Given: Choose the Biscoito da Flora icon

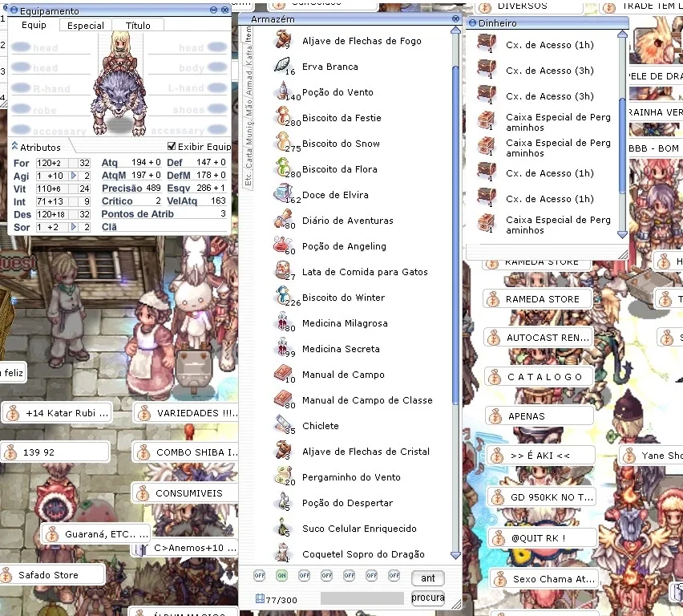Looking at the screenshot, I should point(283,168).
